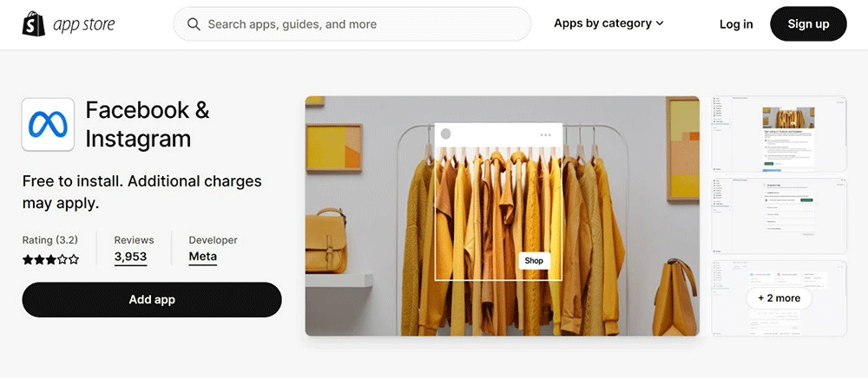
Task: Open the main yellow clothing rack image
Action: [x=502, y=216]
